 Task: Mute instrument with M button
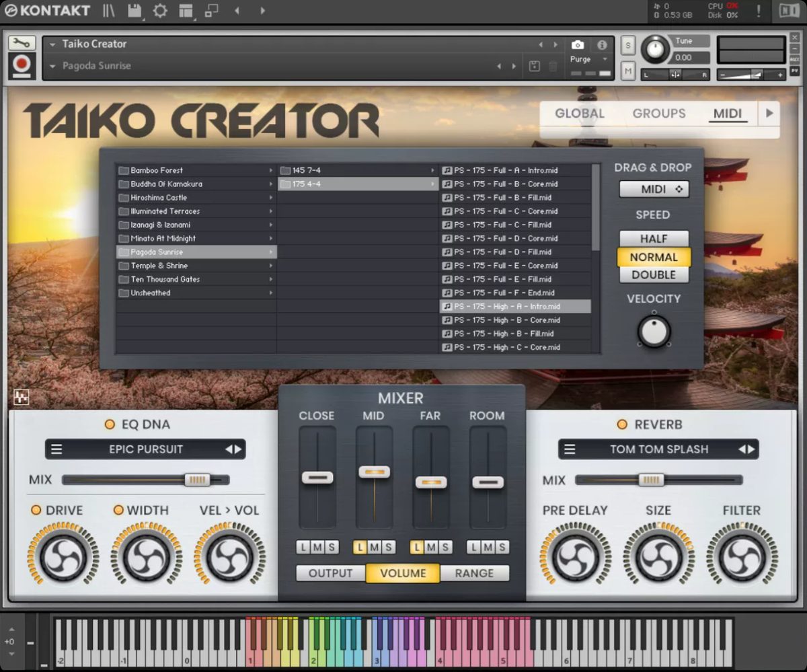(628, 70)
